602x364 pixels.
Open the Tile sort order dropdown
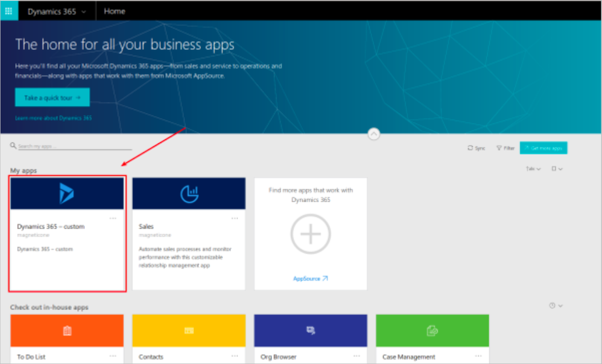pyautogui.click(x=532, y=168)
